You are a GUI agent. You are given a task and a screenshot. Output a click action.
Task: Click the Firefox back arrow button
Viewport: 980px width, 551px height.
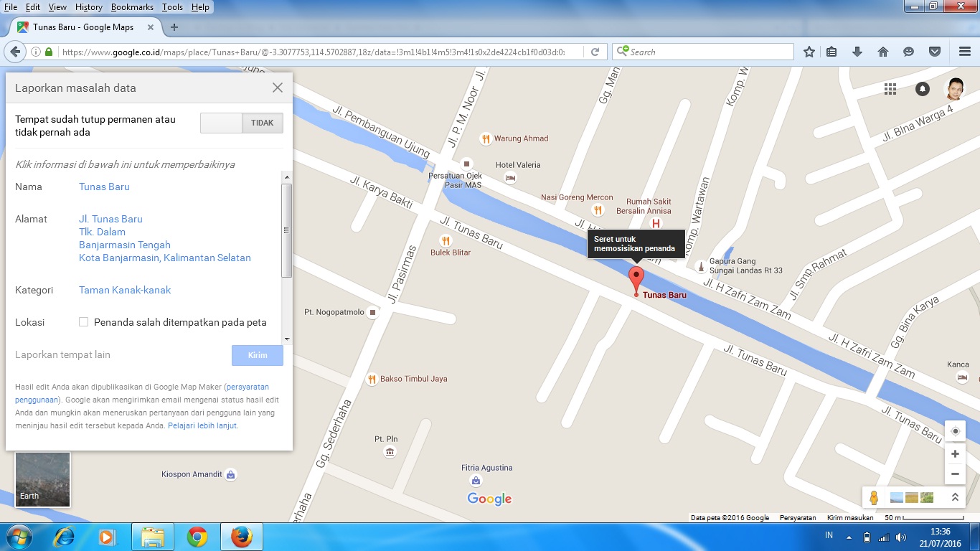click(14, 52)
